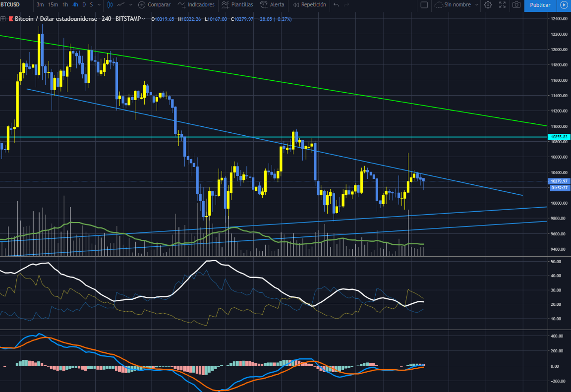Toggle the layout selector square icon
The width and height of the screenshot is (571, 392).
point(424,5)
